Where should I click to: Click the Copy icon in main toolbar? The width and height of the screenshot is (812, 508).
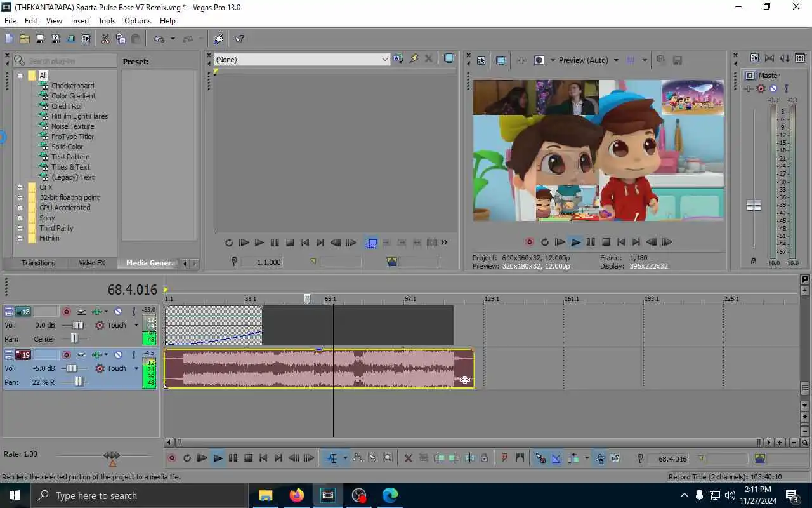click(x=121, y=39)
